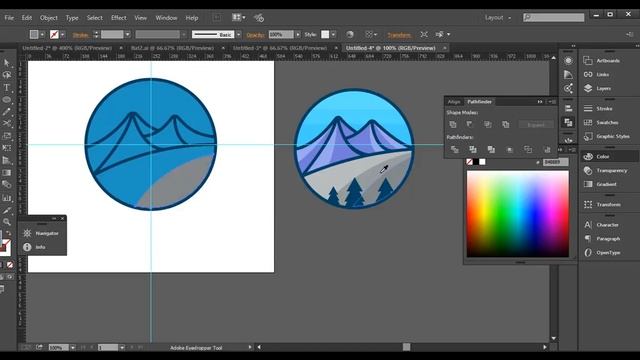Click the white swatch in Color panel
The image size is (640, 360).
coord(482,162)
